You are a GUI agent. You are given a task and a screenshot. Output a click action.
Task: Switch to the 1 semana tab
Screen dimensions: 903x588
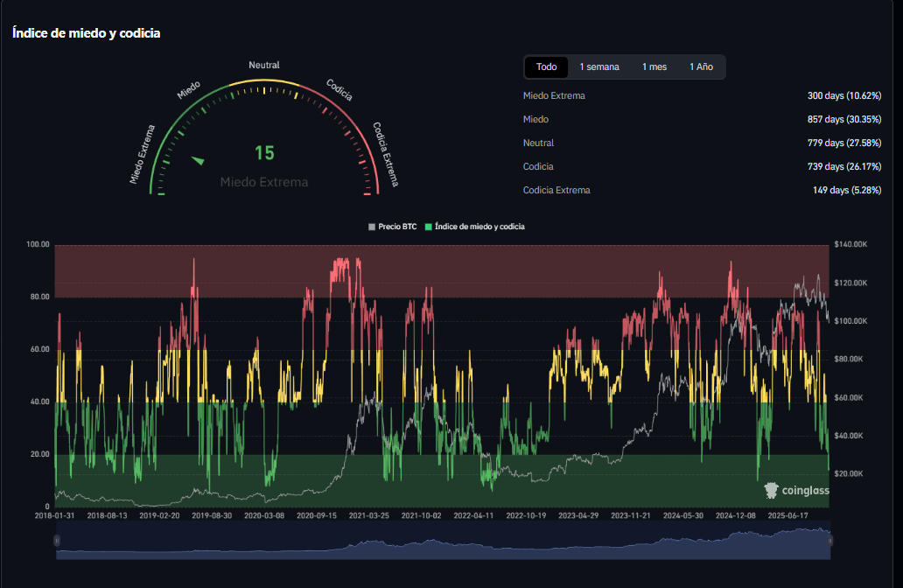click(x=598, y=67)
